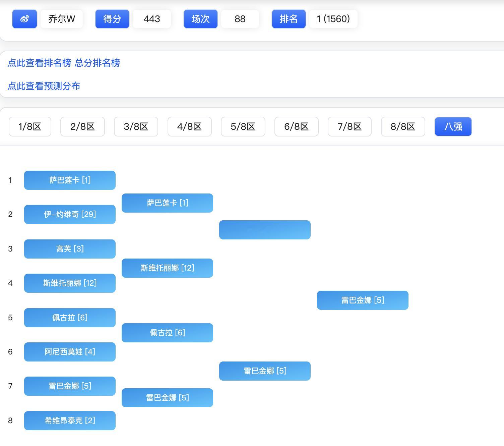Viewport: 504px width, 446px height.
Task: Select the 八强 quarterfinals tab
Action: click(453, 126)
